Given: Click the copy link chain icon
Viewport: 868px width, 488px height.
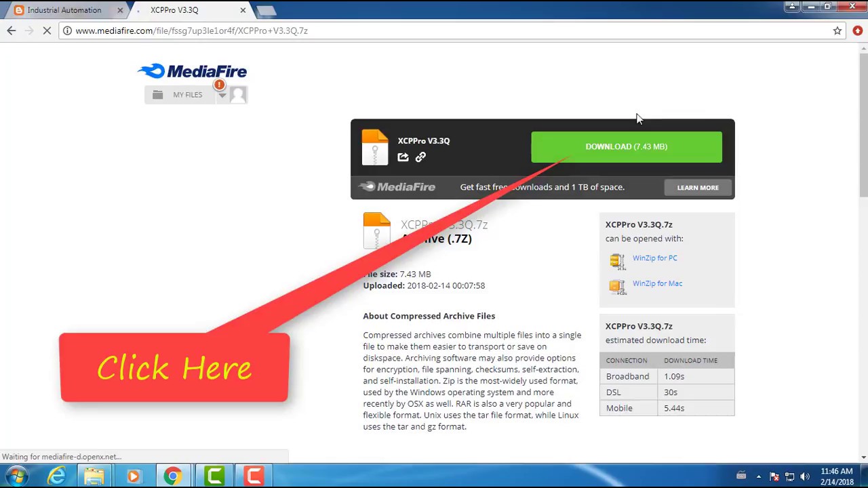Looking at the screenshot, I should [420, 157].
